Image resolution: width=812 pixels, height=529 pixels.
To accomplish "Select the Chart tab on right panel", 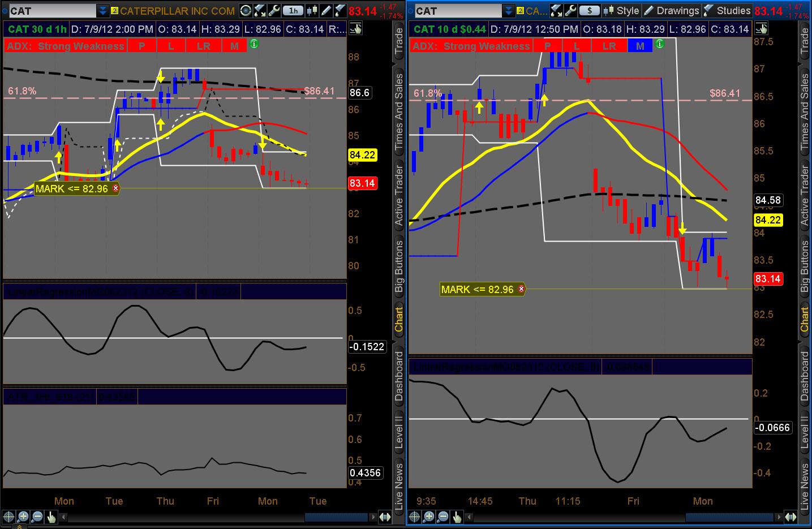I will pos(805,319).
